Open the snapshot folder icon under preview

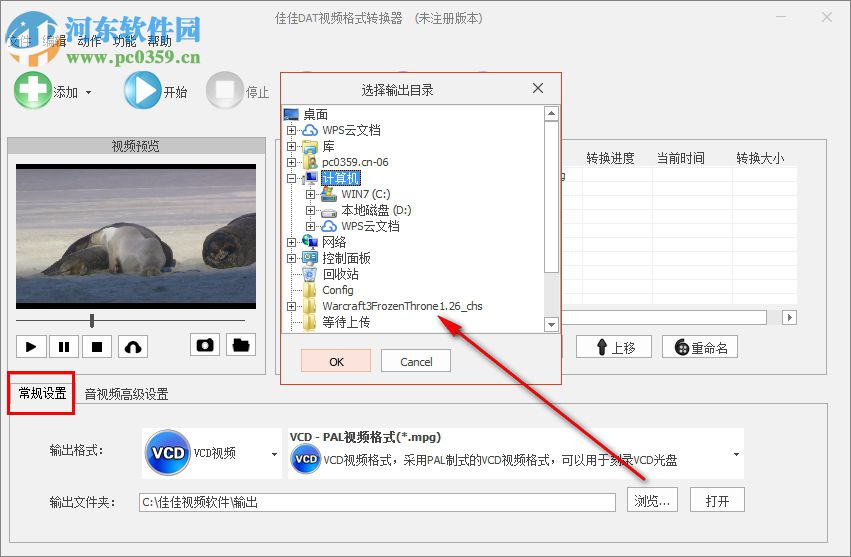[x=240, y=345]
